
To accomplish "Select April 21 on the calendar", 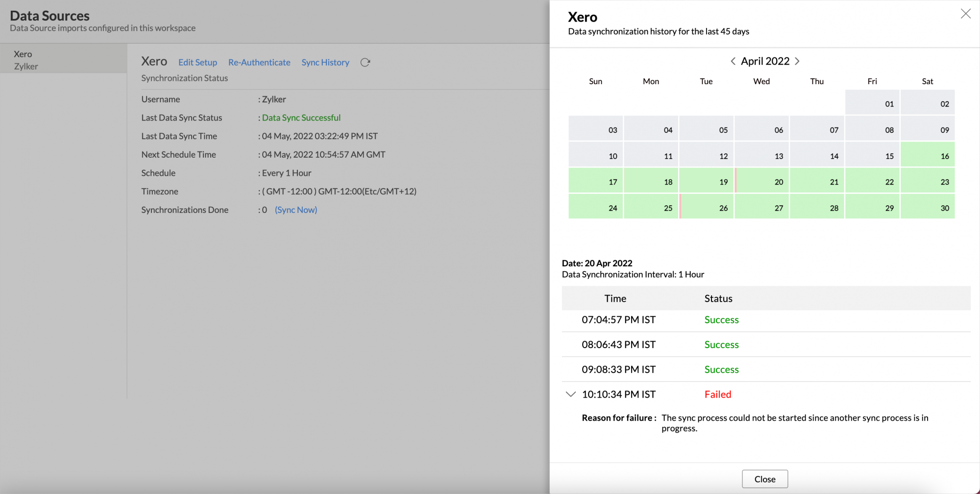I will (817, 180).
